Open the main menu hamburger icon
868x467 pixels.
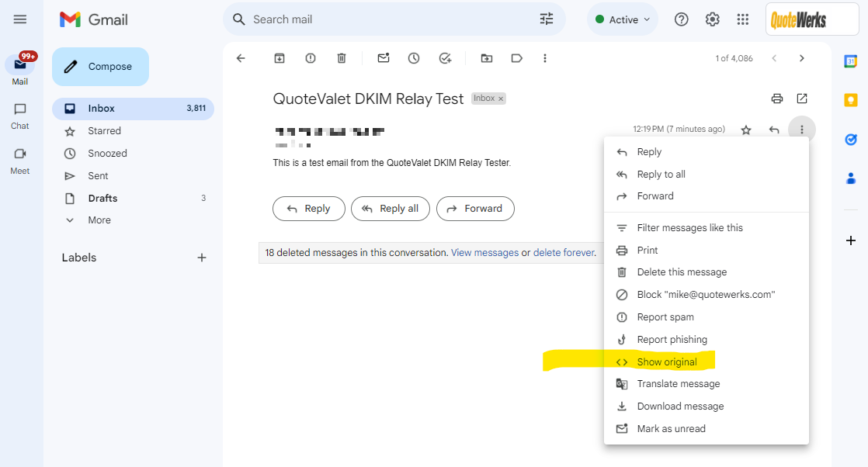(x=20, y=19)
